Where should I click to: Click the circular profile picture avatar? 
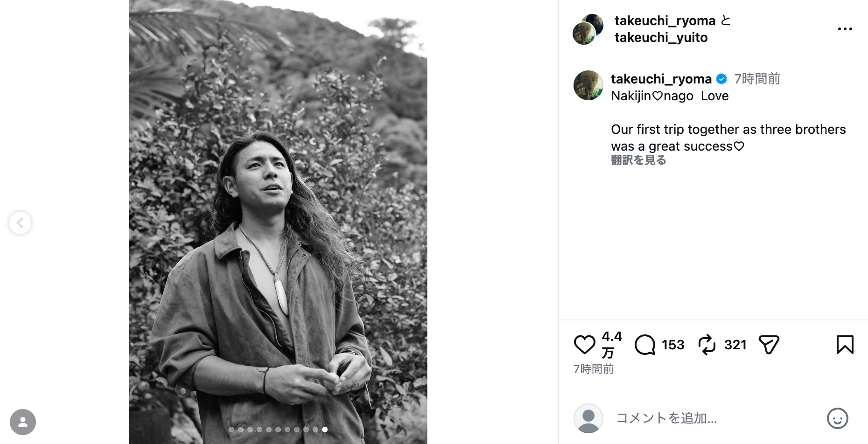click(588, 85)
